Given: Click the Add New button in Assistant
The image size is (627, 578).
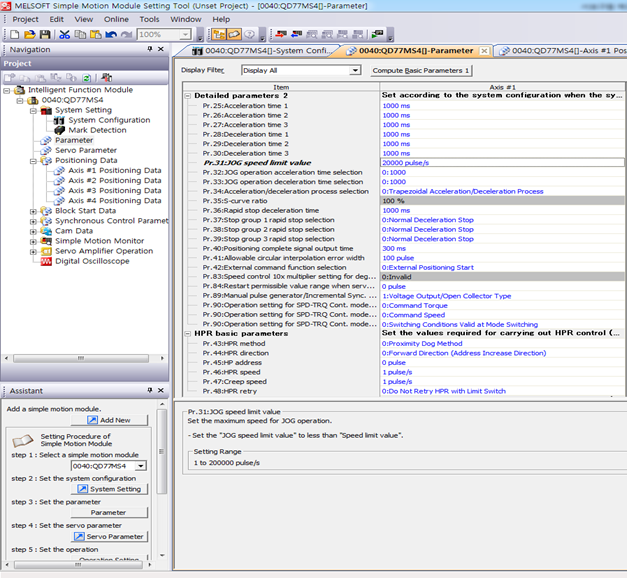Looking at the screenshot, I should [109, 420].
